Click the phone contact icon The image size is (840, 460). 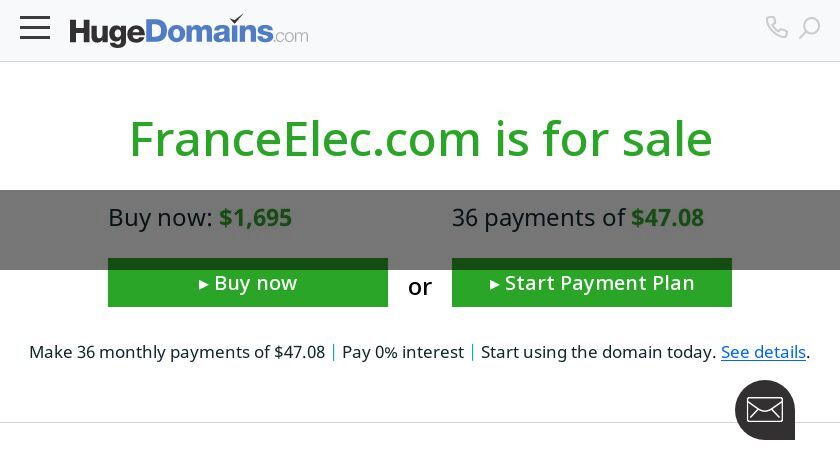pyautogui.click(x=776, y=27)
